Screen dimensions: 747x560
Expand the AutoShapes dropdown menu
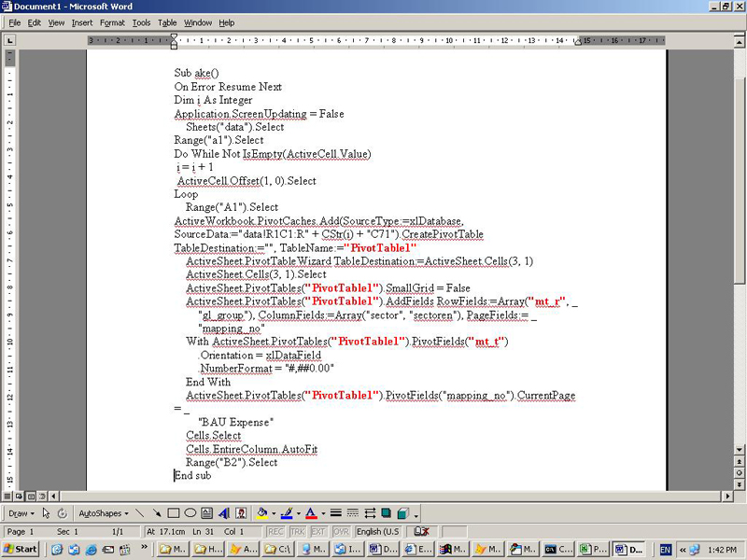(102, 513)
